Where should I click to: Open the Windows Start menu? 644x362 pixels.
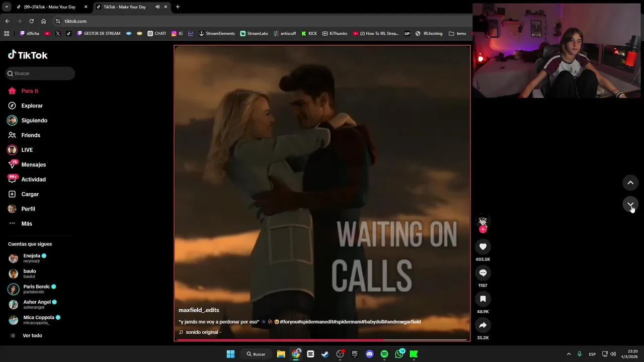(230, 354)
